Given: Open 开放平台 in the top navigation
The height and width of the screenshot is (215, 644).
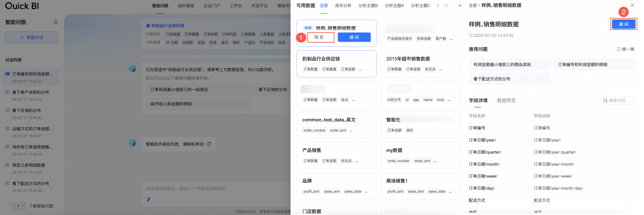Looking at the screenshot, I should point(259,6).
